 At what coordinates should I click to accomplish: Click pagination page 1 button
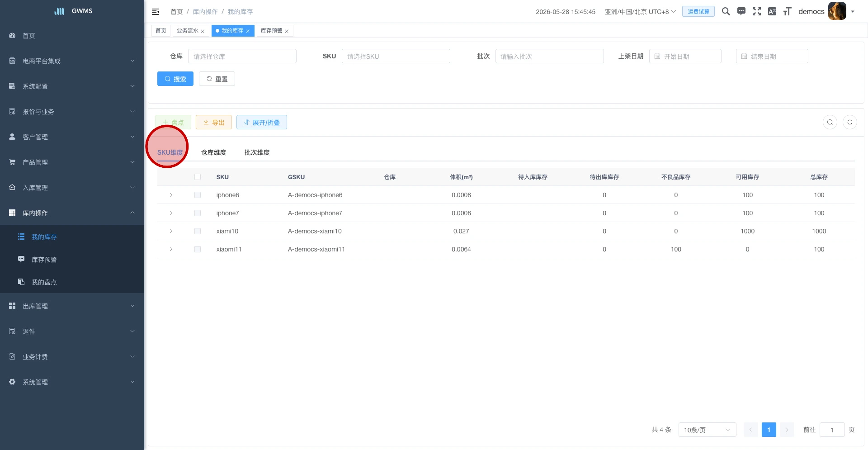(x=769, y=430)
